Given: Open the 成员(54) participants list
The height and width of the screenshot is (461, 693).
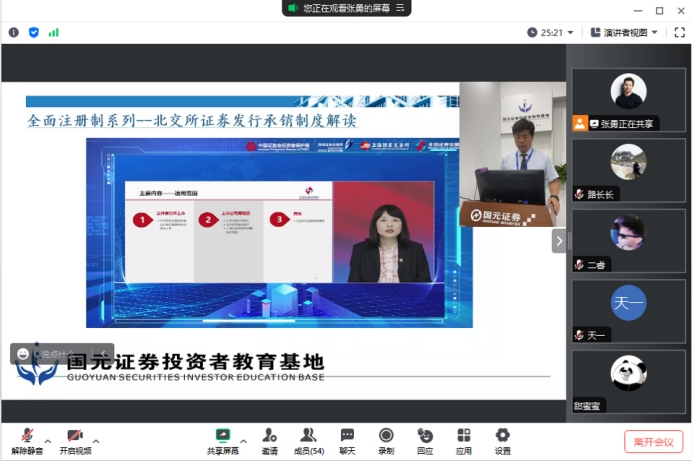Looking at the screenshot, I should pos(308,442).
